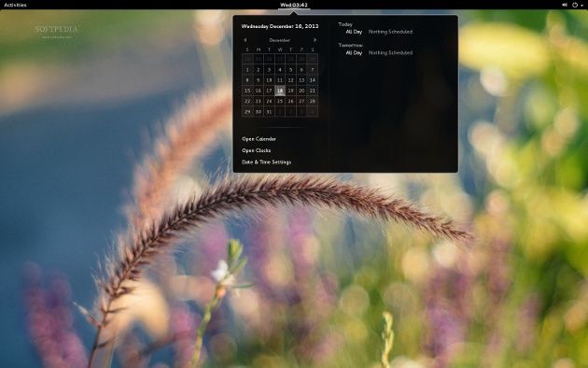Select December 5 in calendar
Screen dimensions: 588x368
[x=290, y=70]
